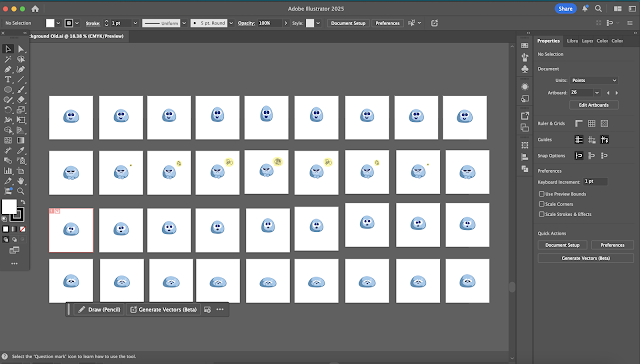Expand the Artboard number dropdown
The height and width of the screenshot is (364, 640).
597,93
